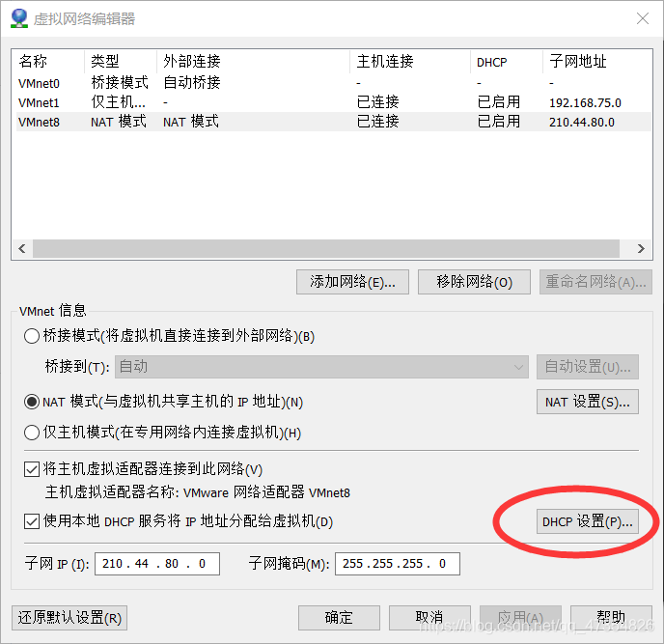
Task: Click the 外部连接 column header
Action: 253,62
